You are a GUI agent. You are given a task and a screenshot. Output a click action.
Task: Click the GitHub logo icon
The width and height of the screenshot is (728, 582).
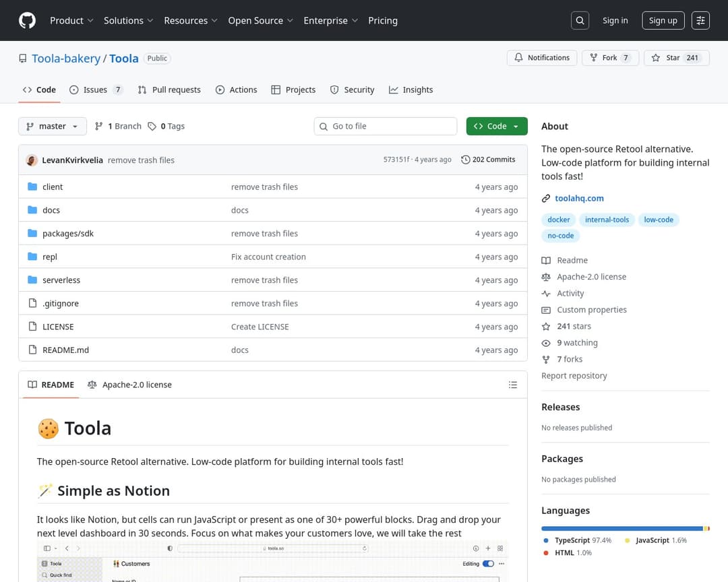(27, 20)
